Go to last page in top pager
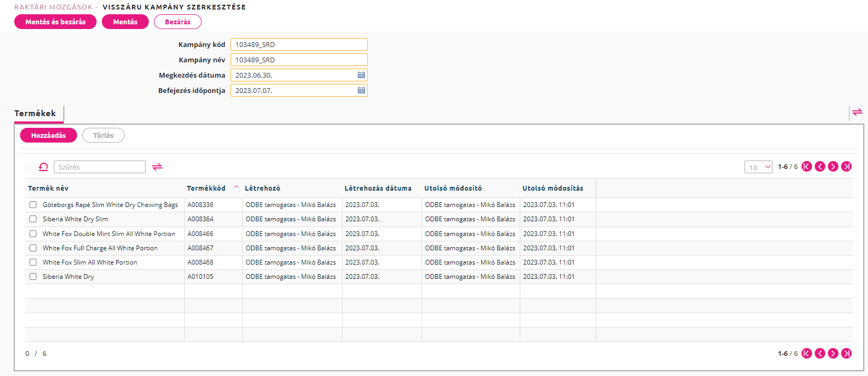868x376 pixels. 846,167
